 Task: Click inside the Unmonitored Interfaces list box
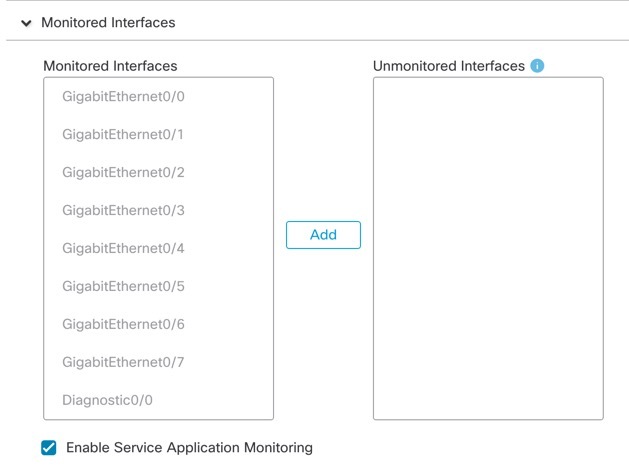click(x=488, y=200)
